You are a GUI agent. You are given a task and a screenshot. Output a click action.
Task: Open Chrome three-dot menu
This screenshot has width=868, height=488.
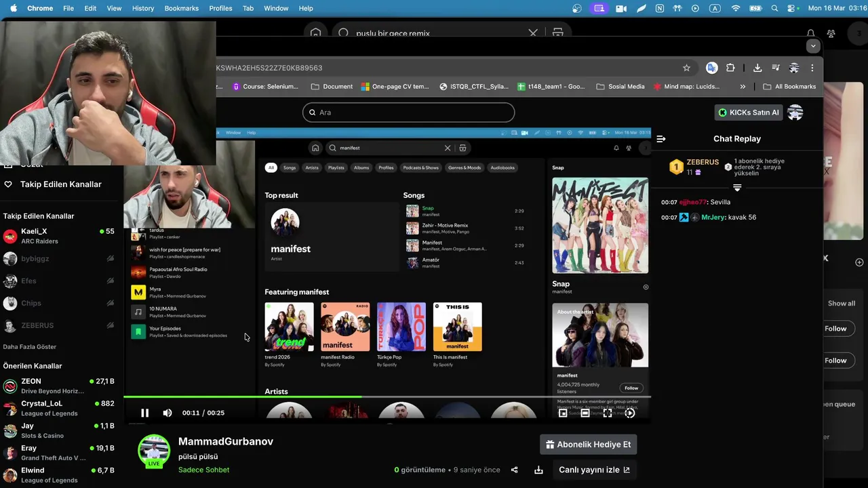[812, 68]
